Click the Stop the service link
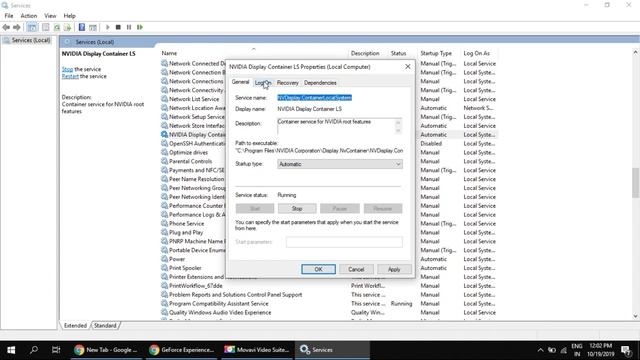Screen dimensions: 640x360 coord(67,69)
